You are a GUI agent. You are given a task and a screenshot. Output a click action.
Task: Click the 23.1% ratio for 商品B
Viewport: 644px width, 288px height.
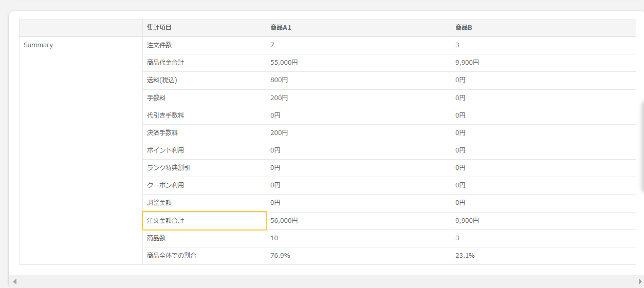[543, 256]
